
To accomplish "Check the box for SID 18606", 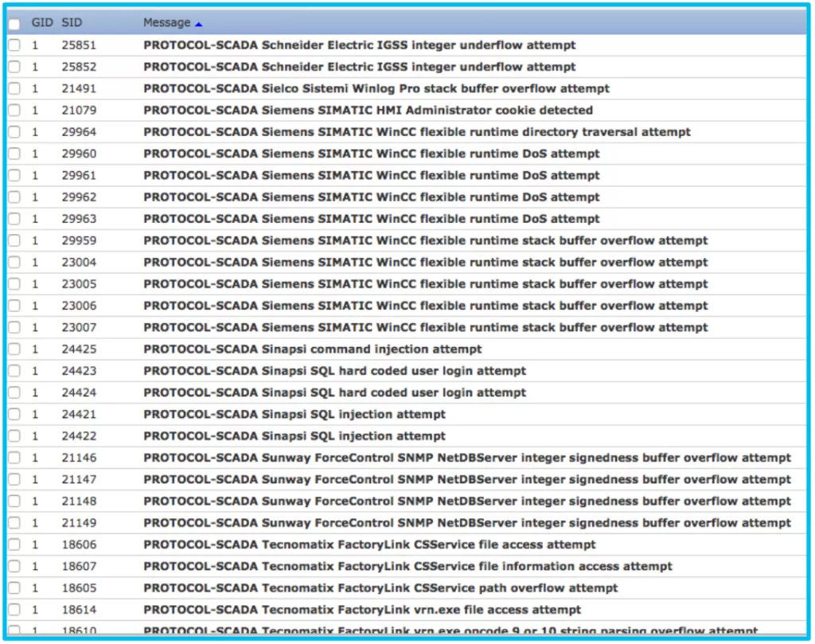I will tap(14, 544).
